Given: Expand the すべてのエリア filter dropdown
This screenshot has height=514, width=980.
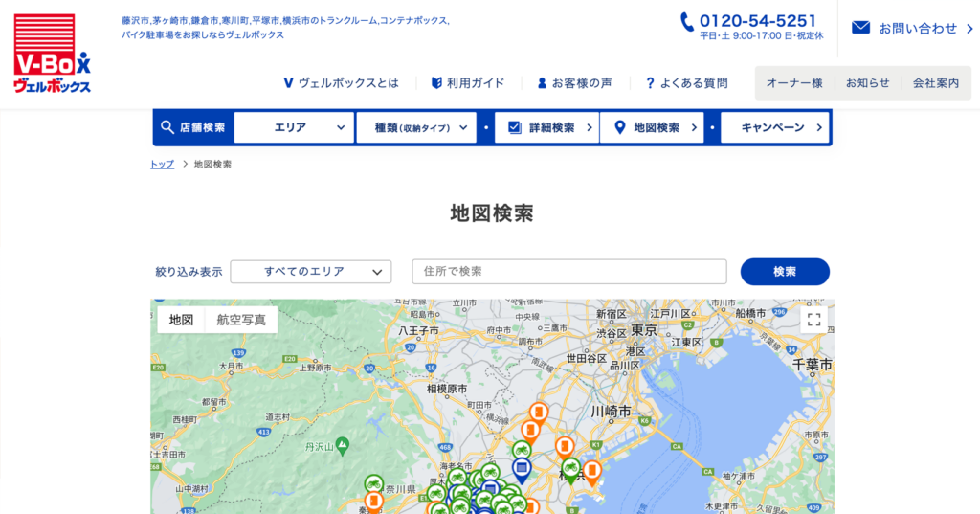Looking at the screenshot, I should (x=311, y=272).
